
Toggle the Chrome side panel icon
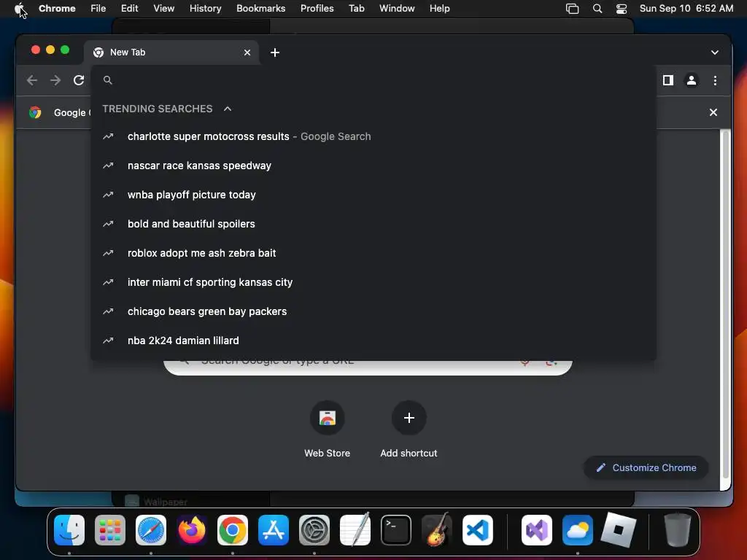point(668,80)
